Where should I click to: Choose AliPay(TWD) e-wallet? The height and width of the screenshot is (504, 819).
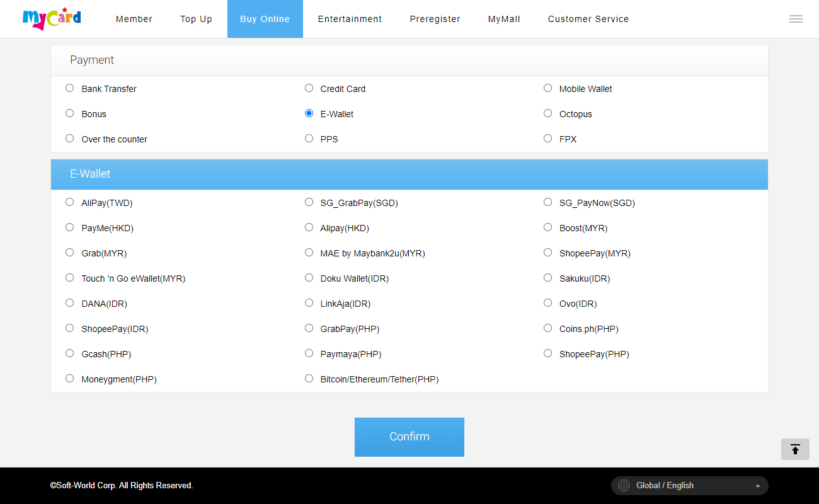tap(70, 202)
